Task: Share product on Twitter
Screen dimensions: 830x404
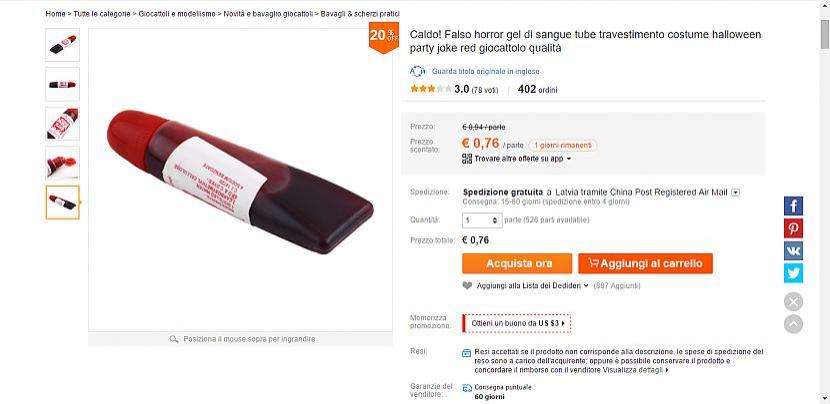Action: pos(793,273)
